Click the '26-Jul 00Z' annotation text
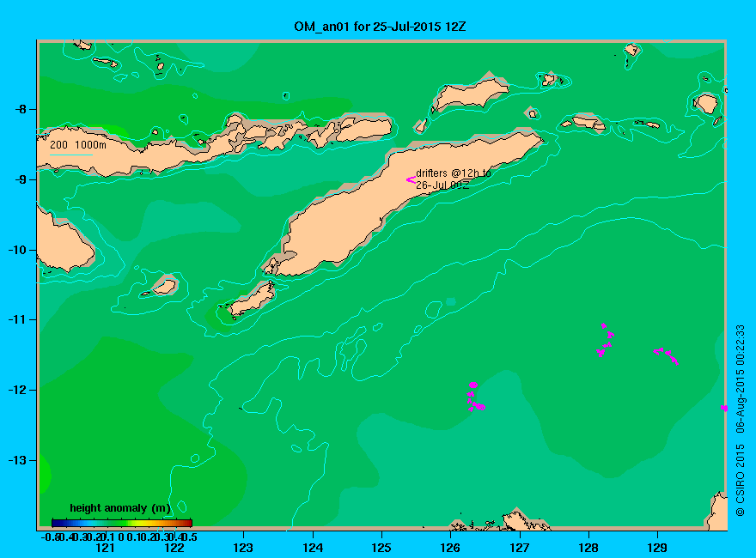Screen dimensions: 756x558 442,185
